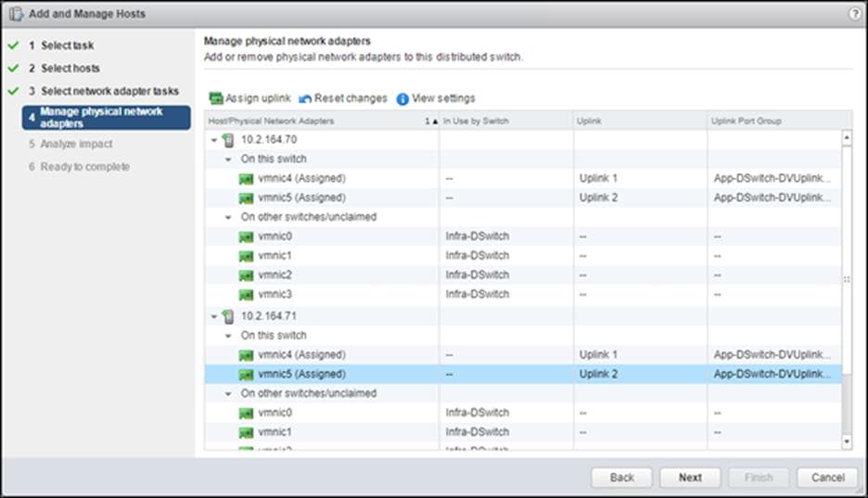The width and height of the screenshot is (868, 498).
Task: Click the Back button
Action: tap(621, 478)
